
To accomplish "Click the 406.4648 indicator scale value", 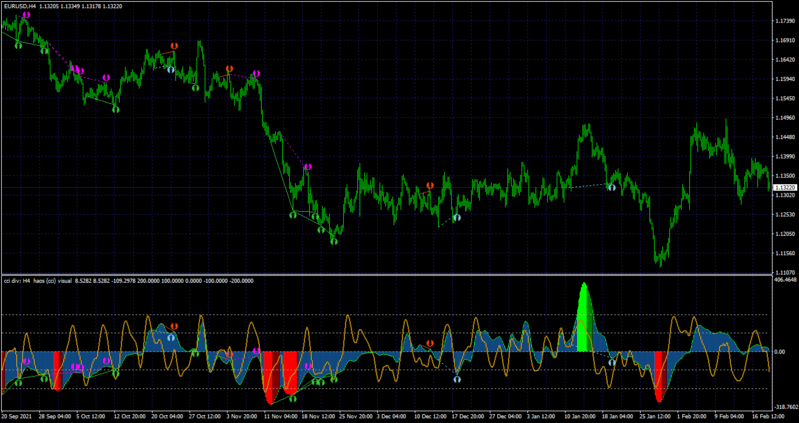I will point(784,280).
